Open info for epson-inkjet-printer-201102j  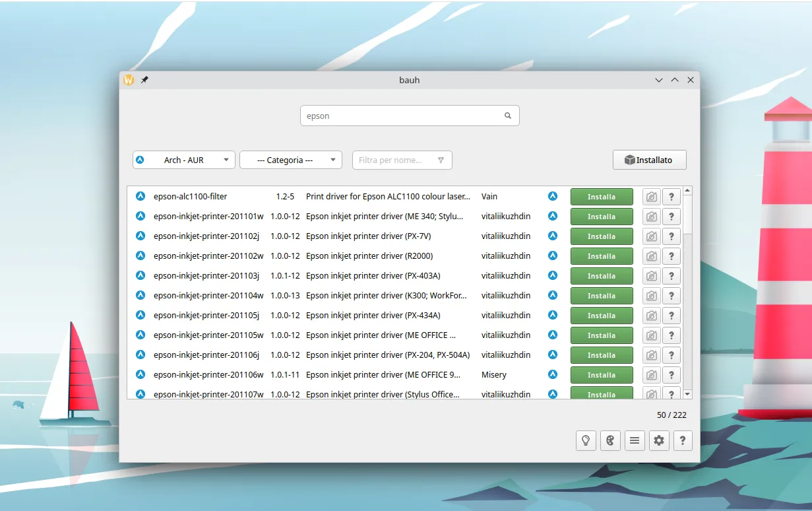671,236
